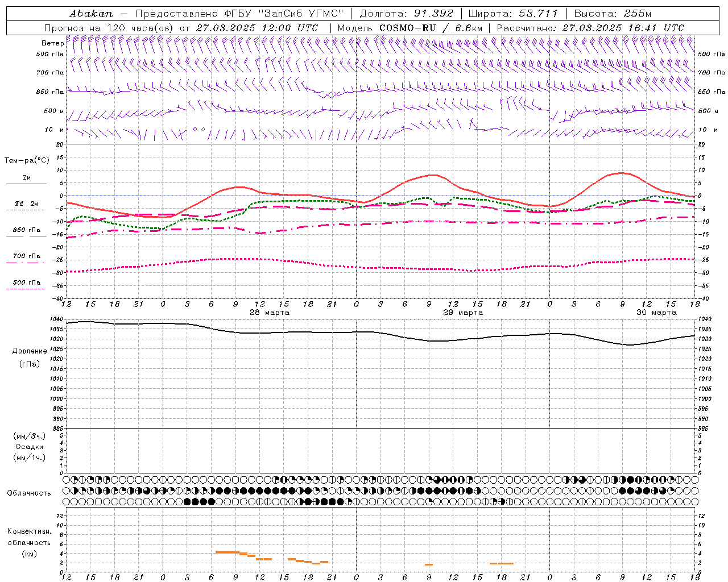Image resolution: width=728 pixels, height=582 pixels.
Task: Click the model name COSMO-RU / 6.6км
Action: 431,28
